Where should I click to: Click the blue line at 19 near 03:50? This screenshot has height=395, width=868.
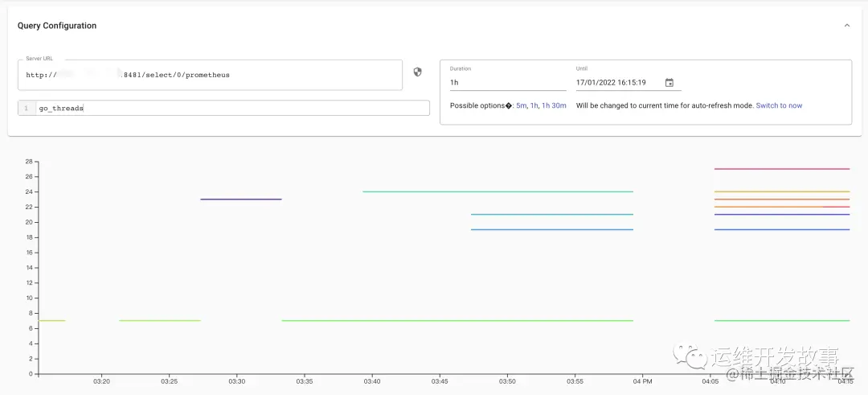click(x=552, y=229)
